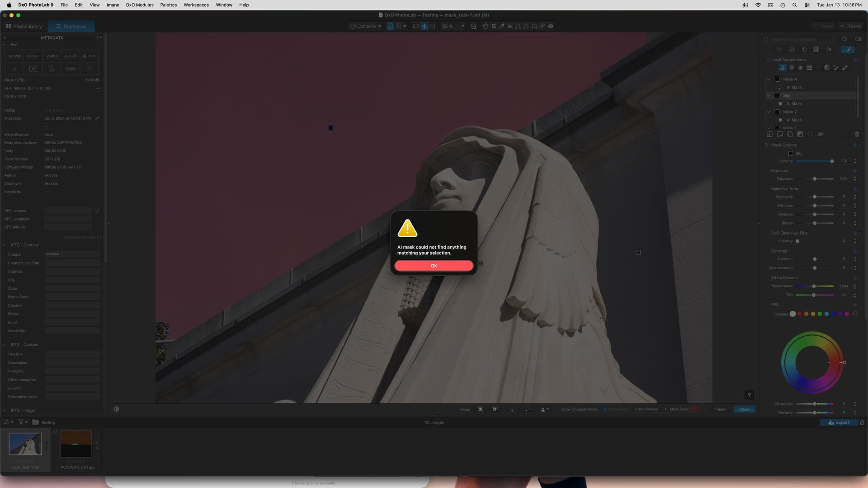Toggle the Mask 2 checkbox
This screenshot has height=488, width=868.
pyautogui.click(x=777, y=112)
